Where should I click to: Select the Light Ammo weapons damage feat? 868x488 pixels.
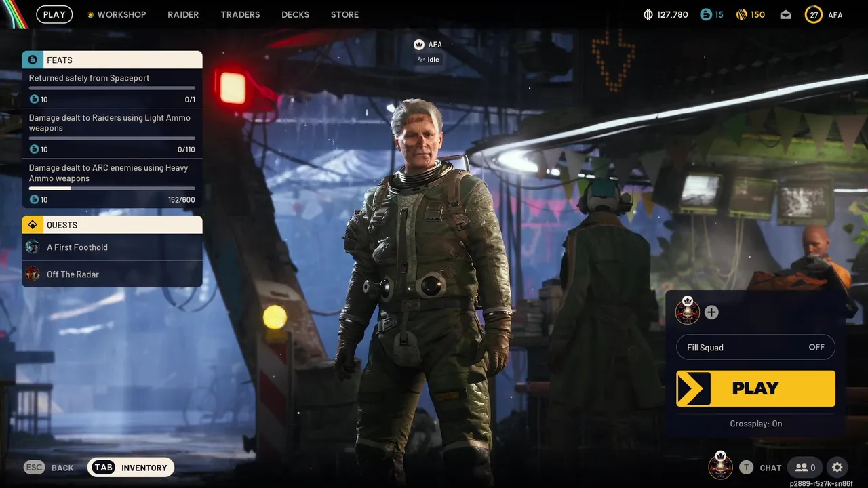pos(112,134)
